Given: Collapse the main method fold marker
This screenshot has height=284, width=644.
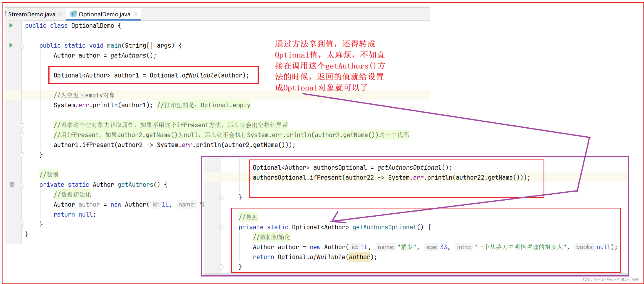Looking at the screenshot, I should click(22, 46).
